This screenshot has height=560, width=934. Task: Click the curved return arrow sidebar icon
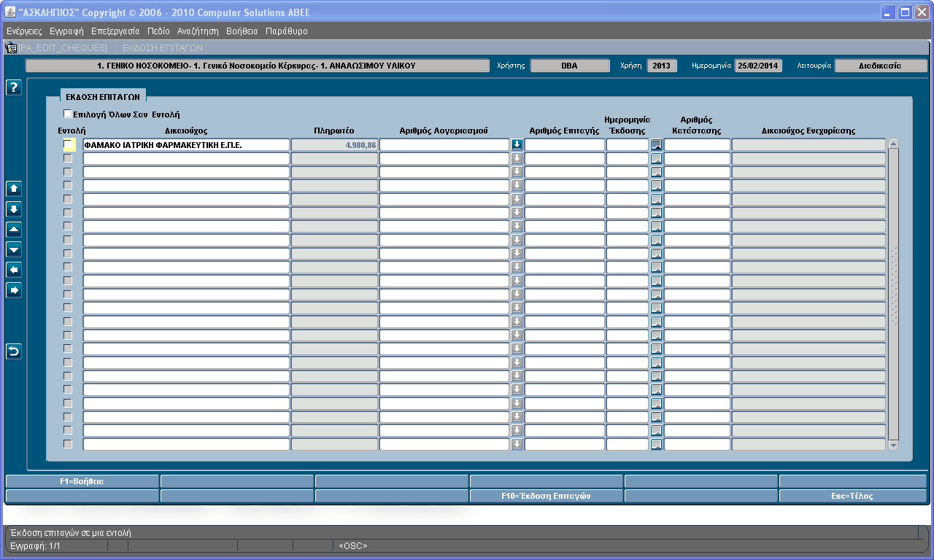click(14, 351)
